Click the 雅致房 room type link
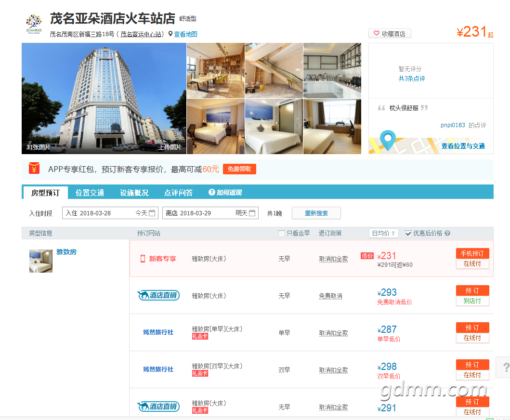The width and height of the screenshot is (510, 420). tap(66, 252)
